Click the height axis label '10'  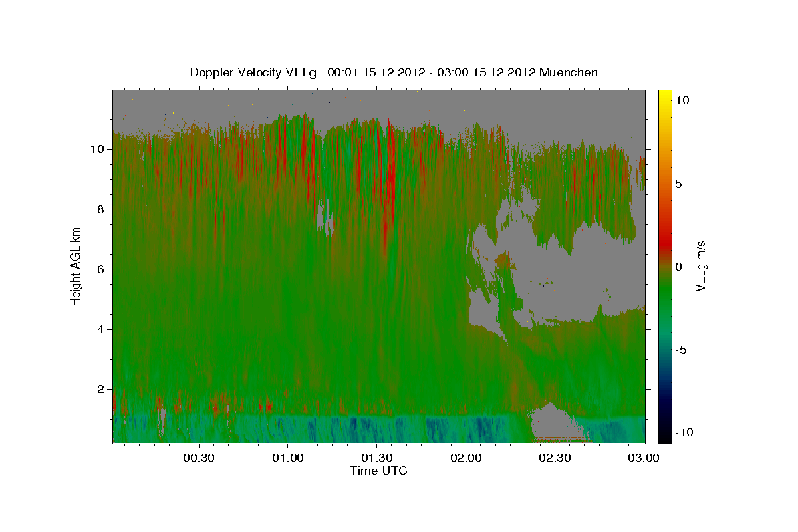98,149
